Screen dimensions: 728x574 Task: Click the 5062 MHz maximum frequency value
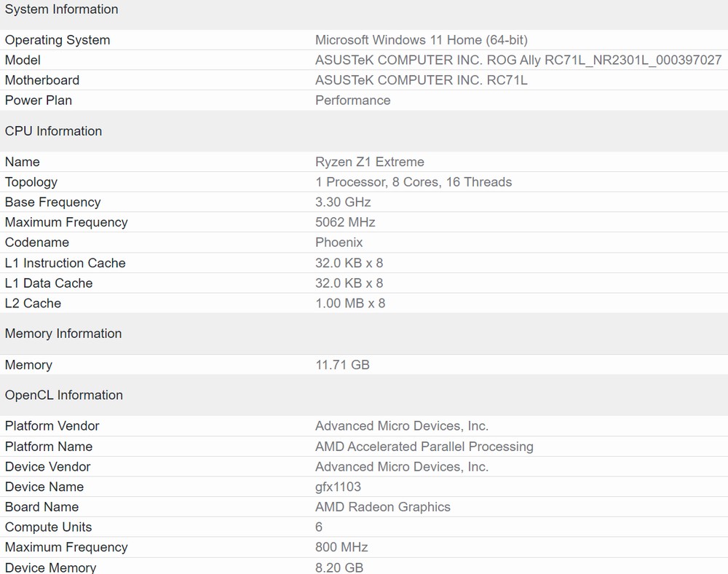[345, 222]
